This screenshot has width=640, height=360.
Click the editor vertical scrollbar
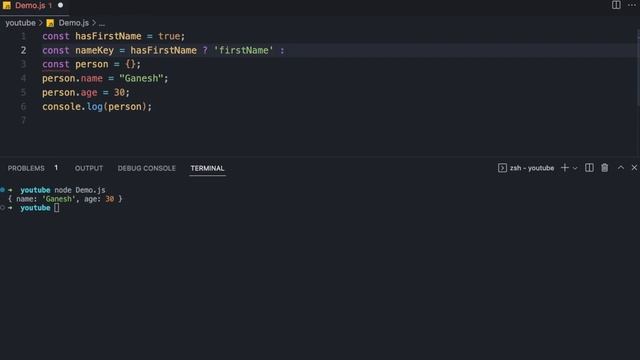tap(638, 67)
